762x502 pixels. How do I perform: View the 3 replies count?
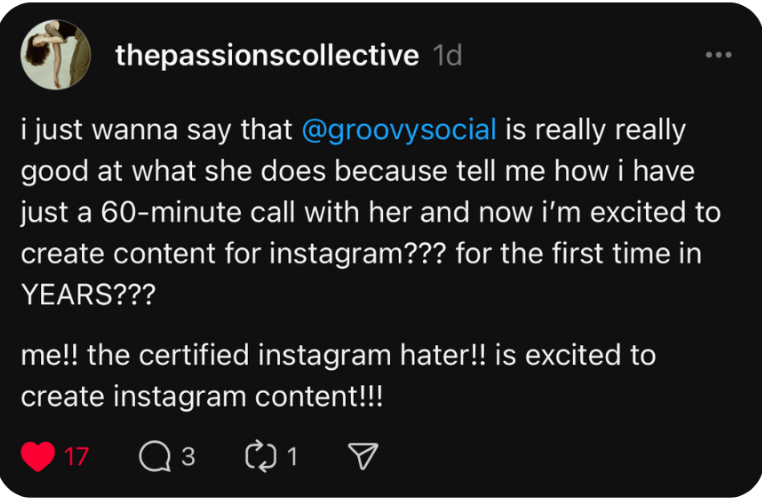click(187, 457)
